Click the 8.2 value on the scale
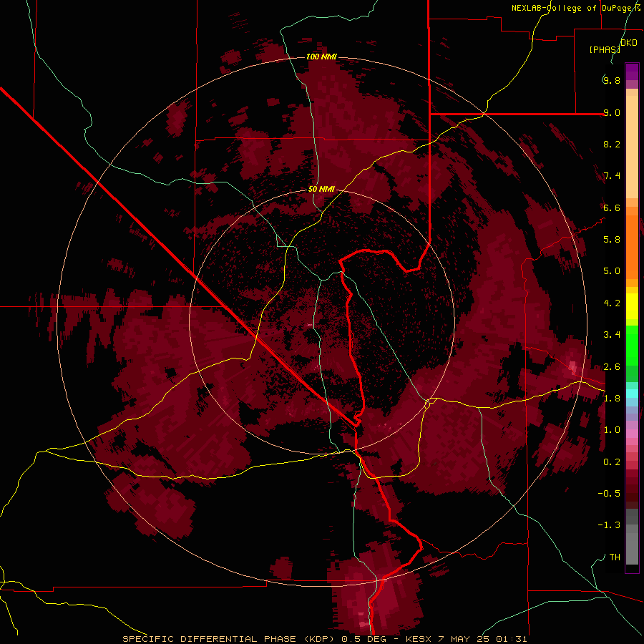The image size is (644, 644). 612,144
